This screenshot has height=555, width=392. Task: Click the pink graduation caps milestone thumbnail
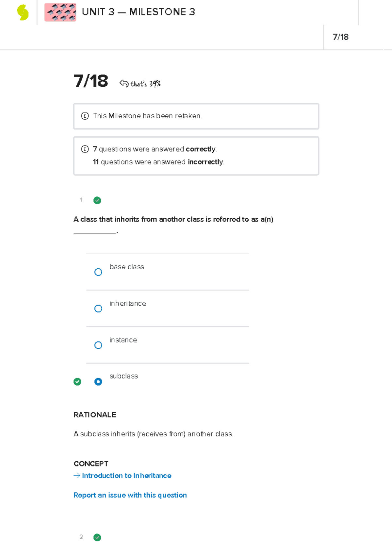[x=60, y=12]
